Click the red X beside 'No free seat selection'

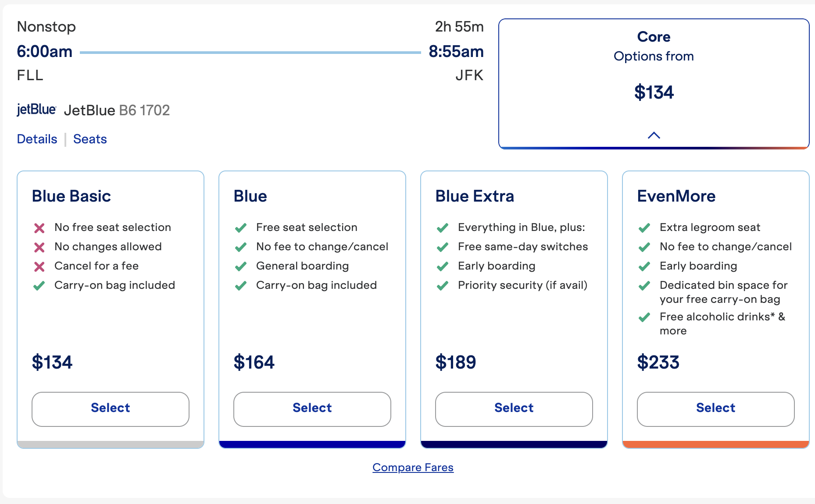pos(39,227)
